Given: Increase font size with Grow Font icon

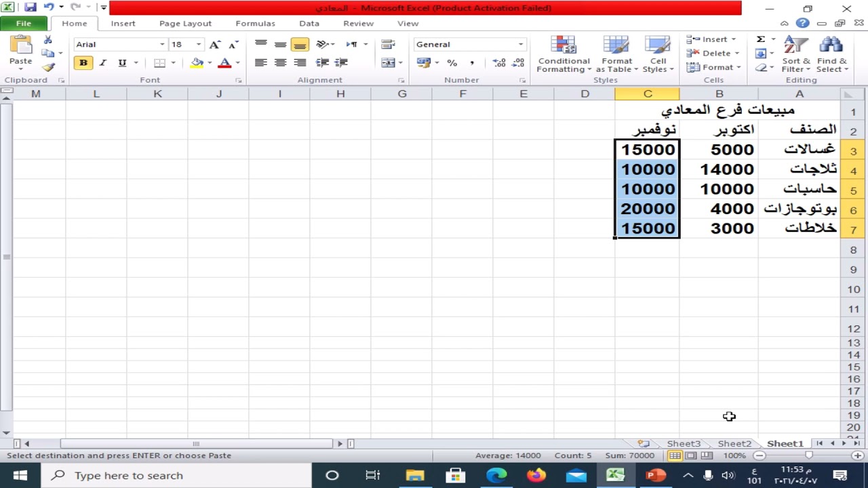Looking at the screenshot, I should tap(215, 44).
